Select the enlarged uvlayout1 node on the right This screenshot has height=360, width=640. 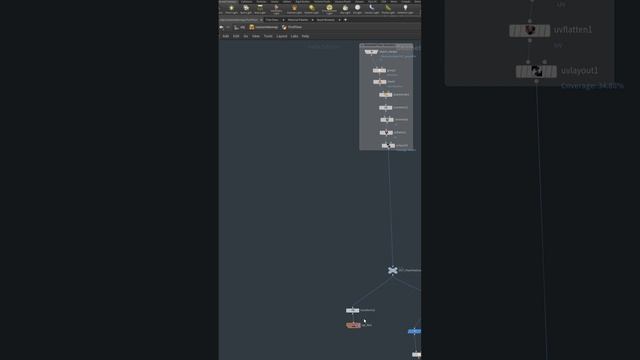(x=536, y=71)
